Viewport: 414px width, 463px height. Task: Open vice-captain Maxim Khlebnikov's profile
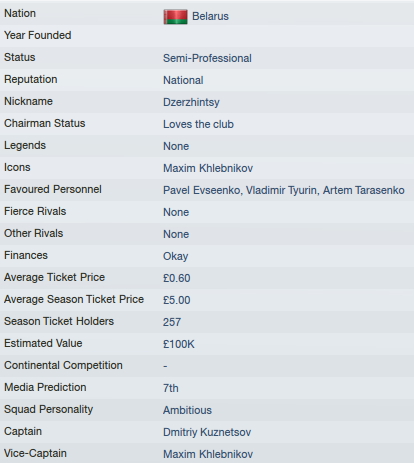(x=208, y=454)
